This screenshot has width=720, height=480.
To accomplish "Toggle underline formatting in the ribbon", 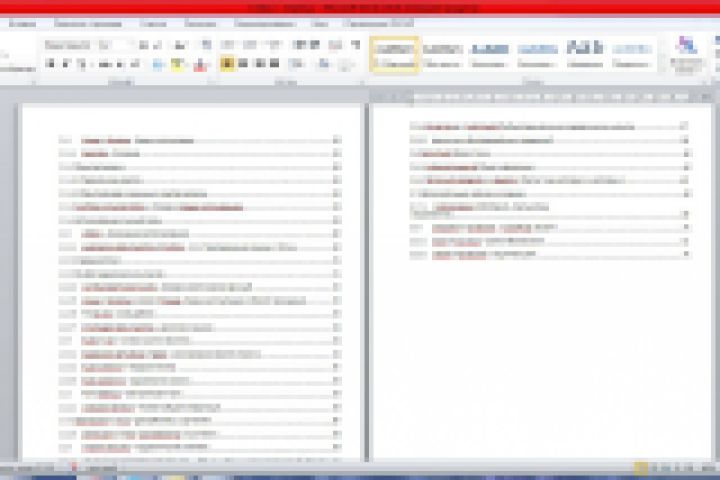I will click(x=82, y=64).
